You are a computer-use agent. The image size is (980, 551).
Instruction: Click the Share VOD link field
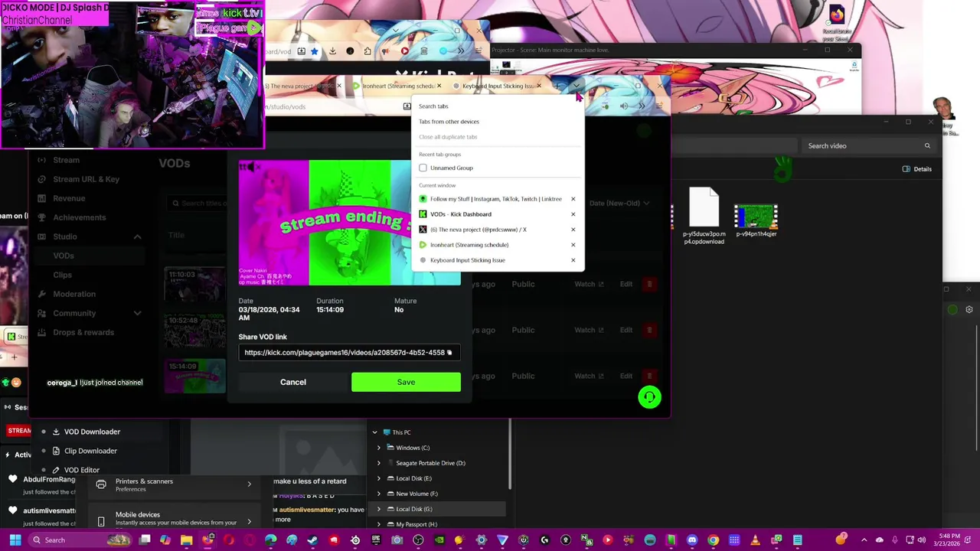pyautogui.click(x=348, y=353)
